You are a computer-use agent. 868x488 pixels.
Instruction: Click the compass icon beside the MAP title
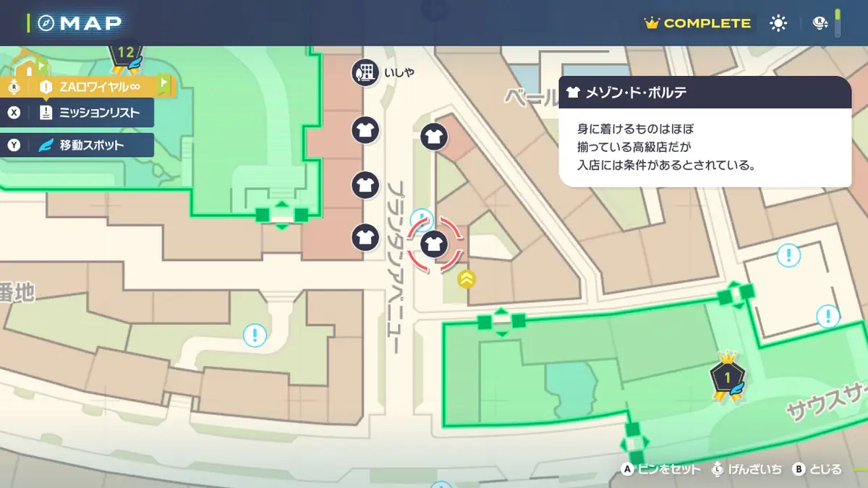(x=47, y=23)
